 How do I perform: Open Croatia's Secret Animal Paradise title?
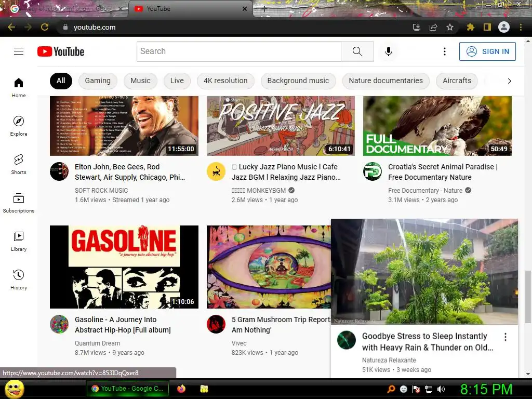click(x=443, y=172)
